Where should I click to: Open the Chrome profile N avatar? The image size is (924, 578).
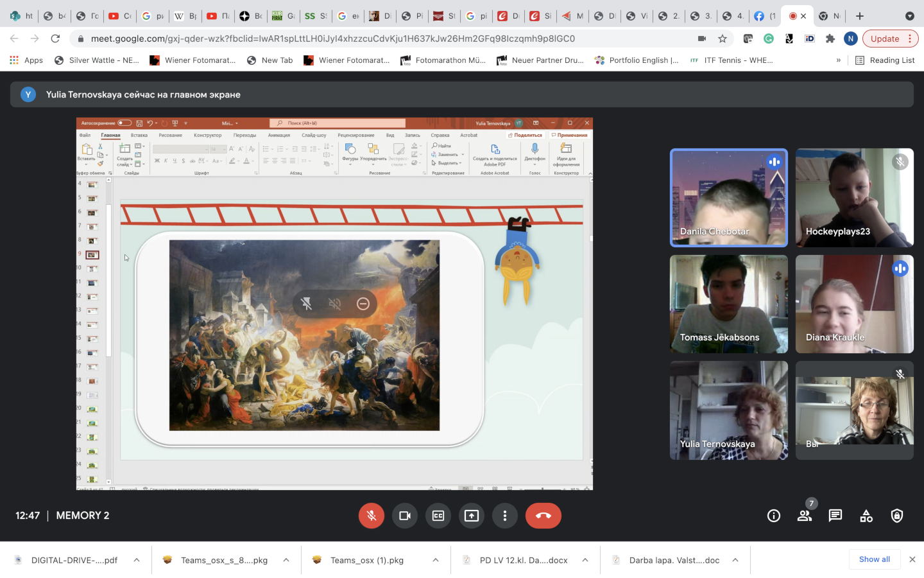851,39
